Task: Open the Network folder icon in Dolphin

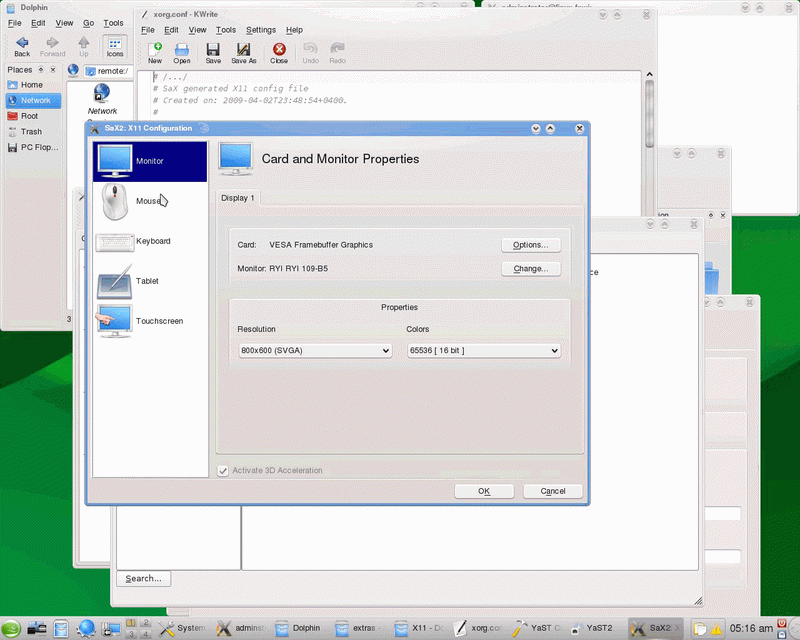Action: [x=102, y=100]
